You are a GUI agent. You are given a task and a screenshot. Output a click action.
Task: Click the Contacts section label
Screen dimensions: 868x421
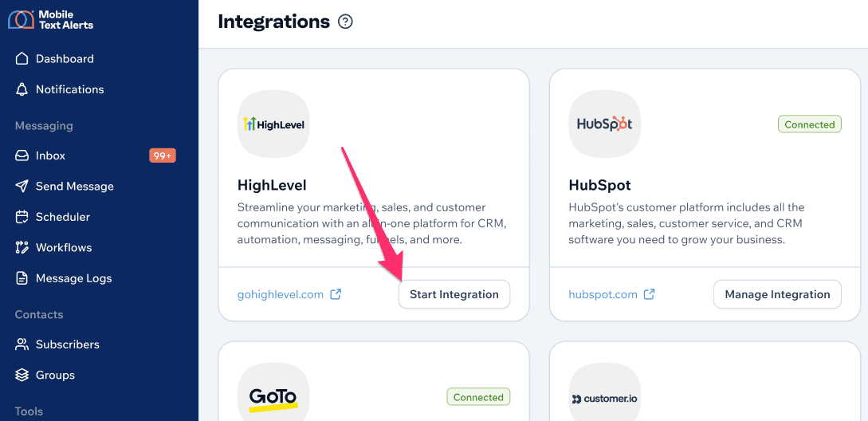[x=39, y=315]
